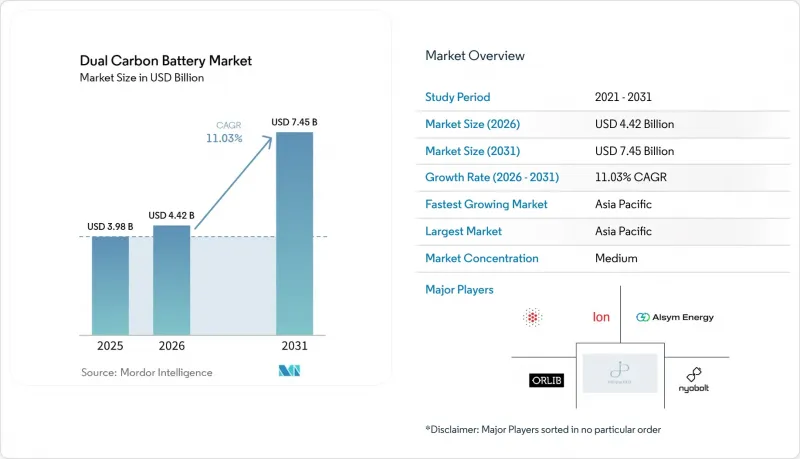Click the Fastest Growing Market label

(486, 204)
